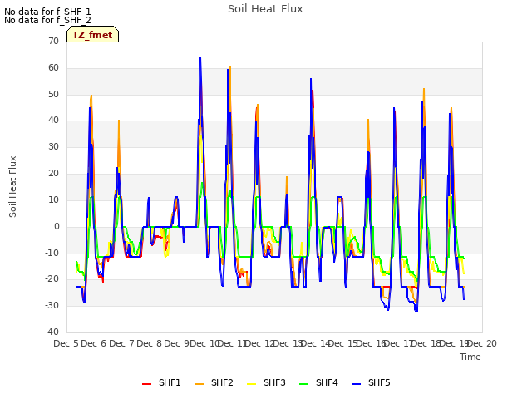The image size is (532, 399).
Task: Click the red SHF1 legend color marker
Action: click(146, 384)
